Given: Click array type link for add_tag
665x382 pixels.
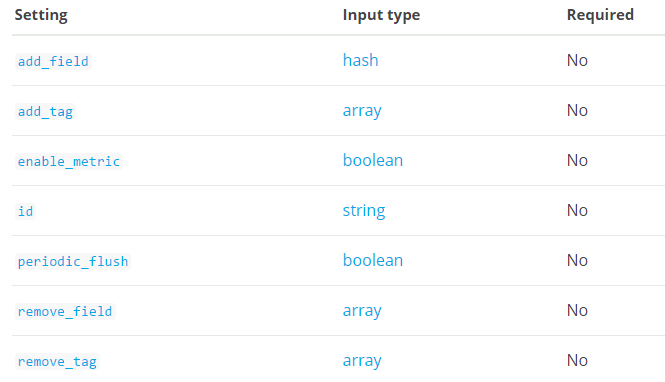Looking at the screenshot, I should click(x=362, y=111).
